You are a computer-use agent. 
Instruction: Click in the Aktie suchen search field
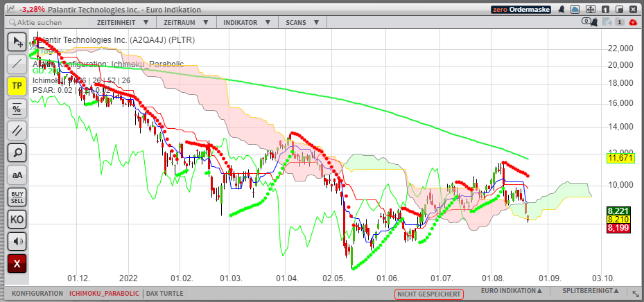point(47,23)
